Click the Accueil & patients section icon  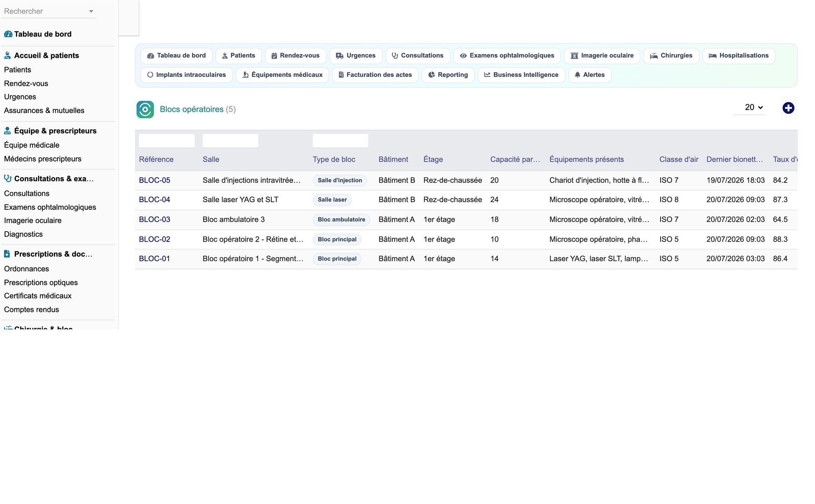pyautogui.click(x=8, y=56)
